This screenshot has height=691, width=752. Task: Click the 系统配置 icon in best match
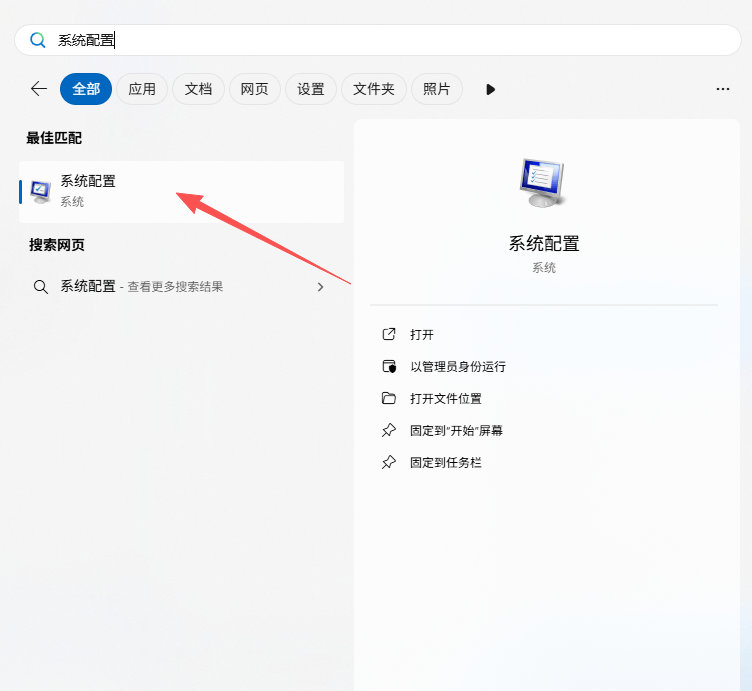coord(41,191)
